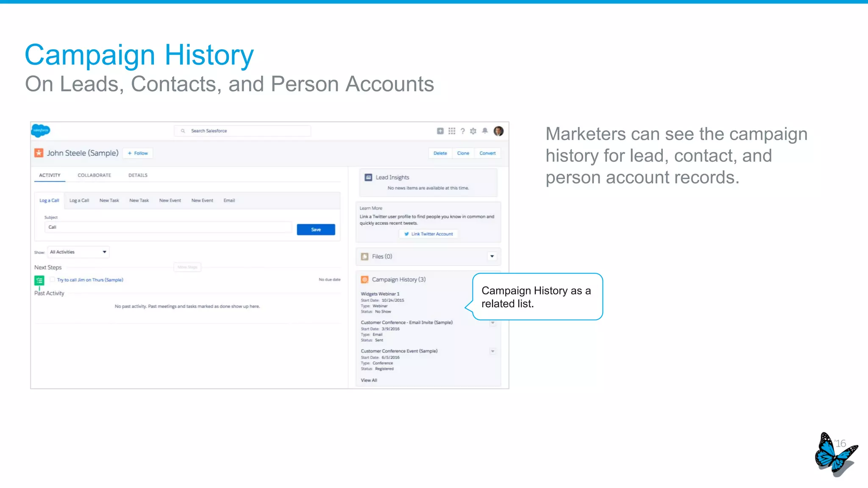Click the Campaign History (3) heading
Image resolution: width=868 pixels, height=488 pixels.
tap(399, 280)
